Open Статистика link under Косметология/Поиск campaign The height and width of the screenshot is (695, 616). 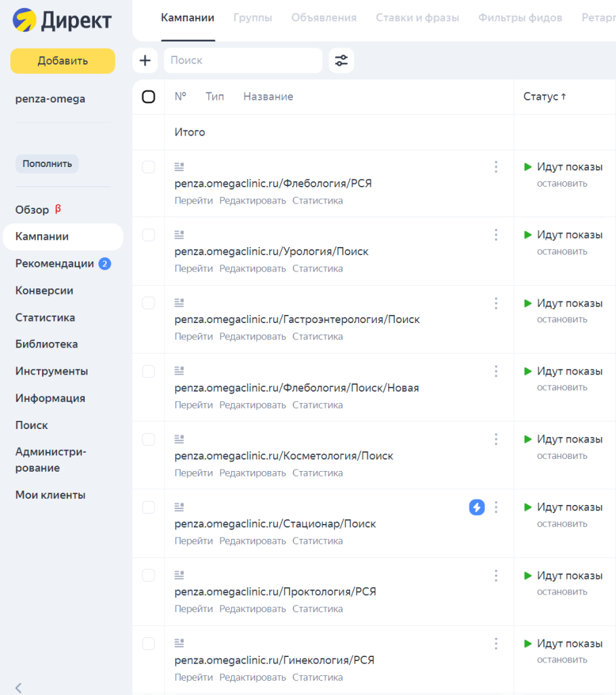pyautogui.click(x=317, y=473)
